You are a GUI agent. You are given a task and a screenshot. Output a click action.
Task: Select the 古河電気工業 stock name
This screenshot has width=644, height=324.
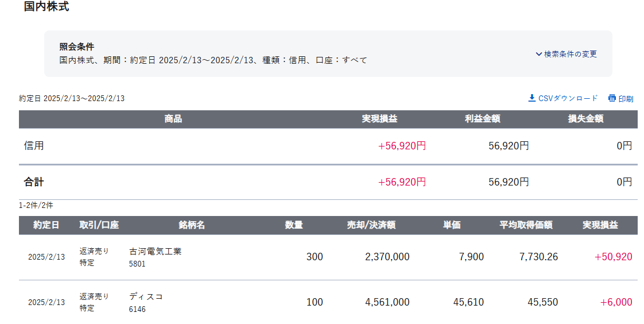pos(155,251)
